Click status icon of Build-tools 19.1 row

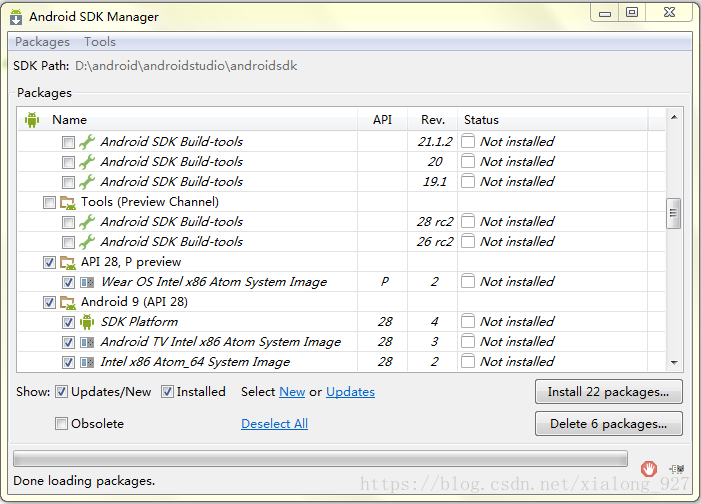[468, 181]
